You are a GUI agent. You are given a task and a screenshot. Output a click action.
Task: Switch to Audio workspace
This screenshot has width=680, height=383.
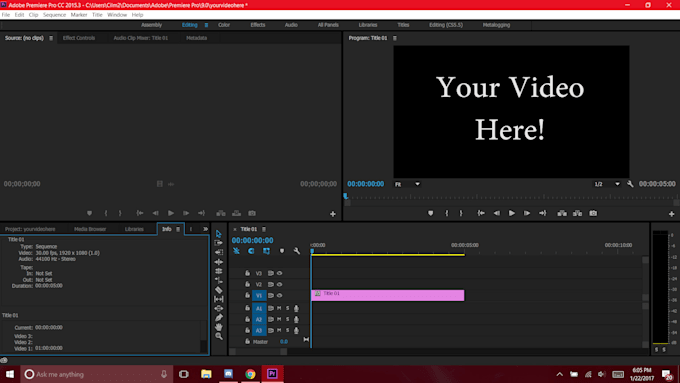coord(291,25)
